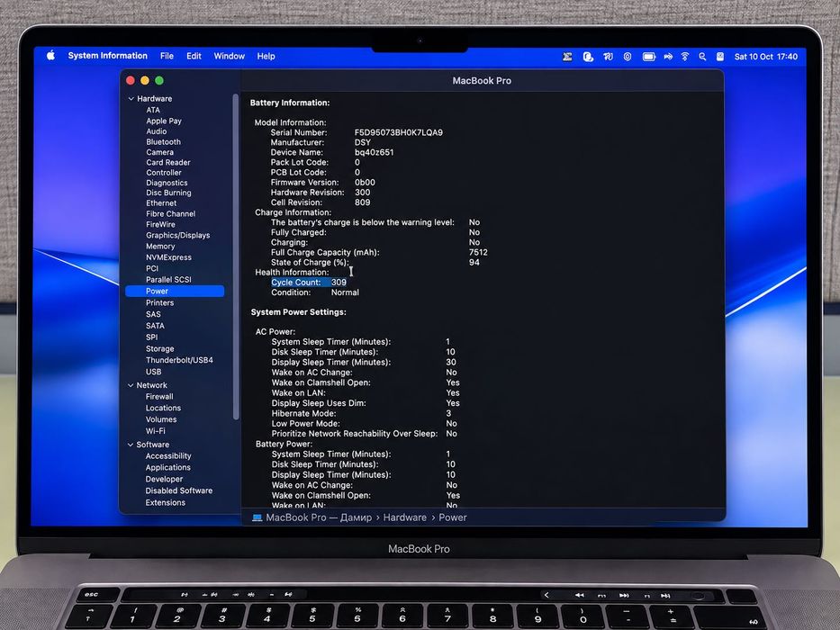Select Storage in the sidebar
This screenshot has height=630, width=840.
[x=159, y=349]
